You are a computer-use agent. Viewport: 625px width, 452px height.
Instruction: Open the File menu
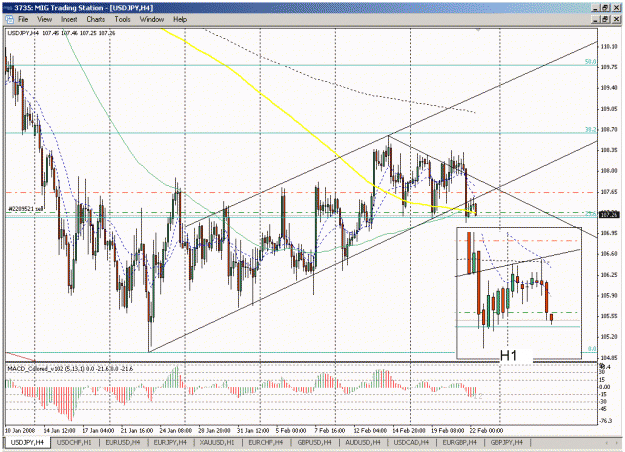click(x=23, y=20)
